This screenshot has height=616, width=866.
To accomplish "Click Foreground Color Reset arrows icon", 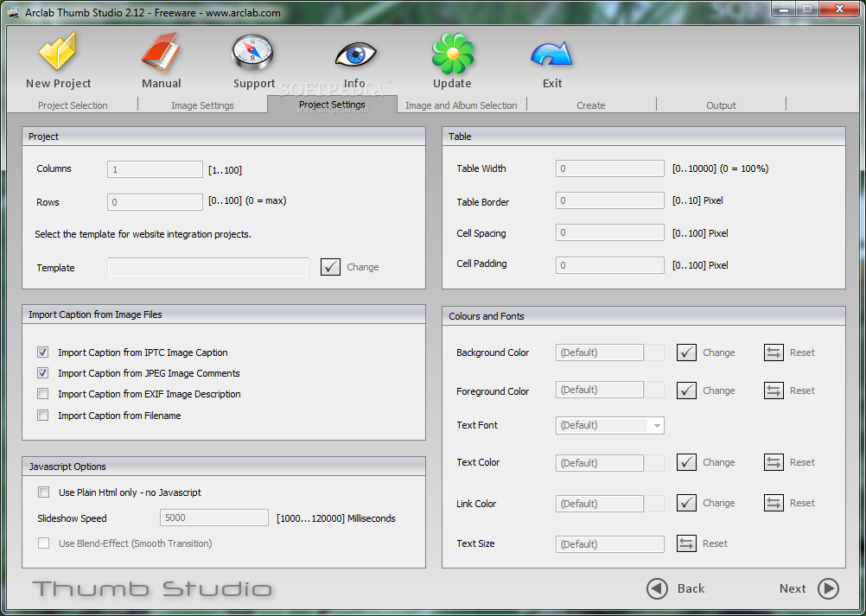I will [x=774, y=391].
